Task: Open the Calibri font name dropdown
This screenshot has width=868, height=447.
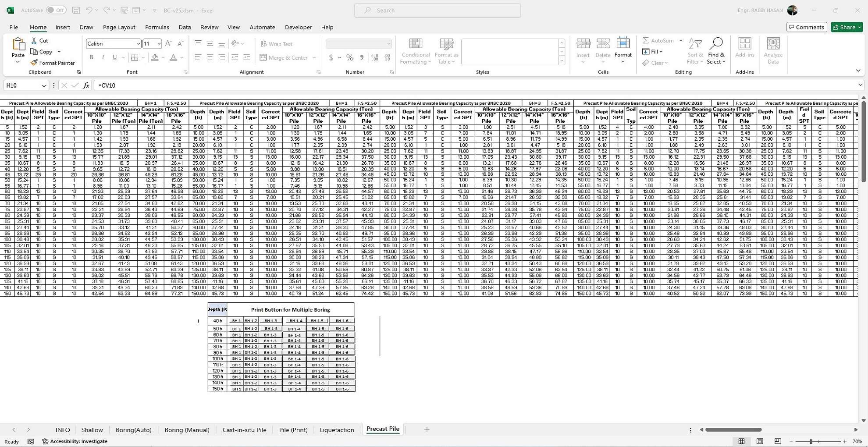Action: coord(138,44)
